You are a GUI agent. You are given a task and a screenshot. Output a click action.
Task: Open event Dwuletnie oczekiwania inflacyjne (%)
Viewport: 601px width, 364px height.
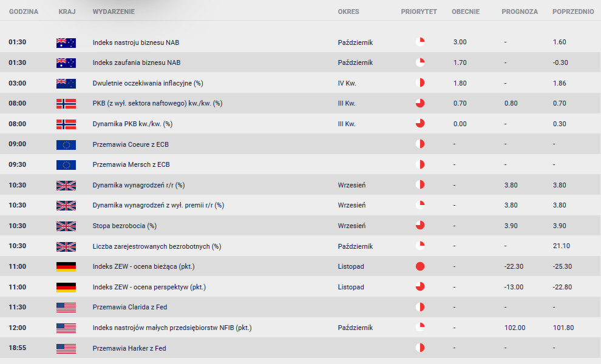coord(148,83)
